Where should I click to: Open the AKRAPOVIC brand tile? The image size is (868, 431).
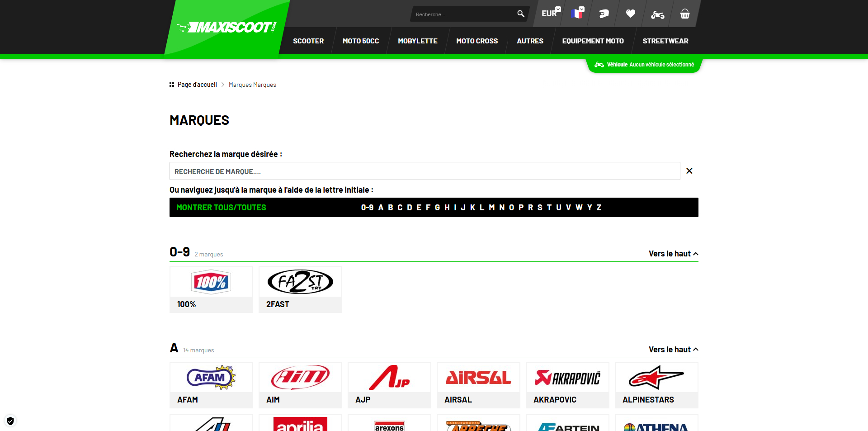pos(568,385)
